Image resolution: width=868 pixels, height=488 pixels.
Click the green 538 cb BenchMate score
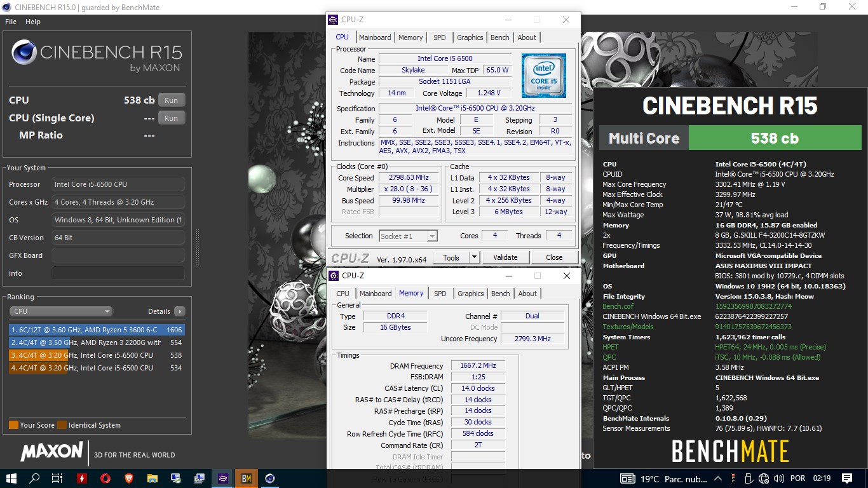tap(775, 138)
